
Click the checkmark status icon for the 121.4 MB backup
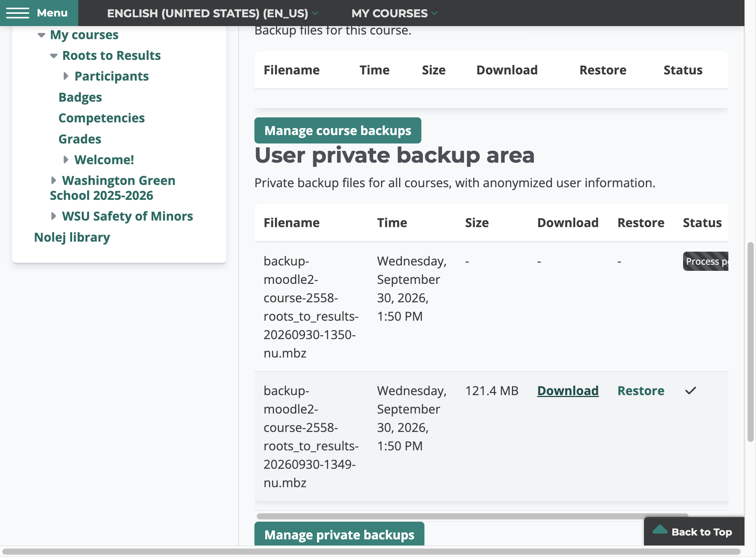690,391
